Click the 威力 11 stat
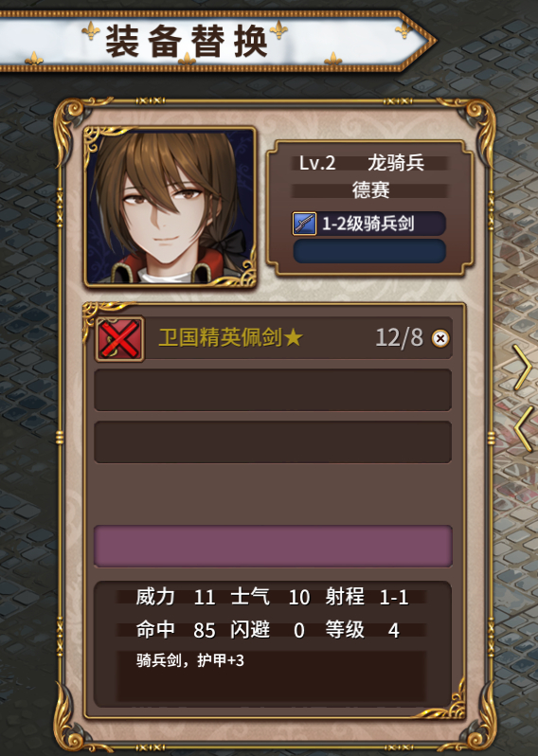Viewport: 538px width, 756px height. click(175, 597)
